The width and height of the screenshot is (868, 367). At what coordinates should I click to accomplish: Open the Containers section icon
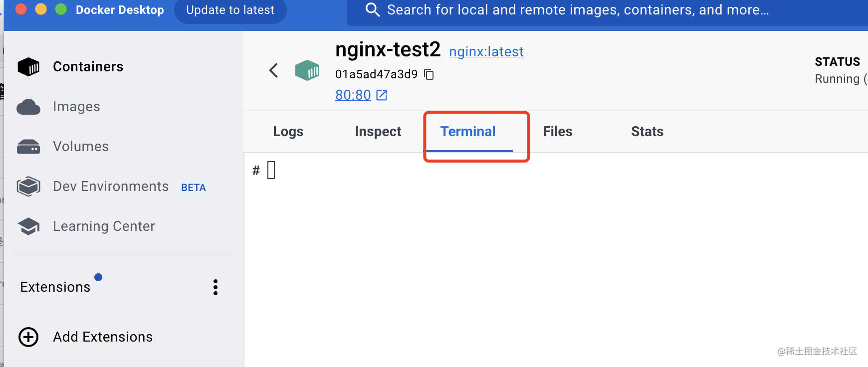point(28,67)
